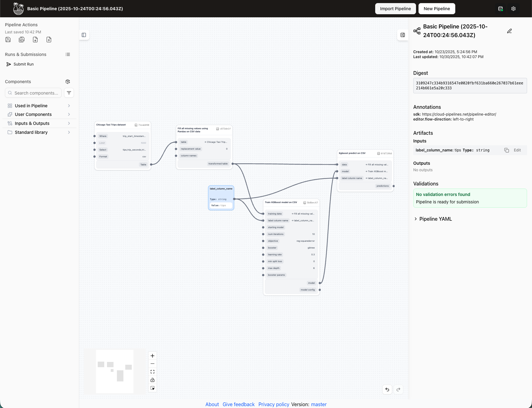Open the database status icon in the header

click(x=501, y=9)
